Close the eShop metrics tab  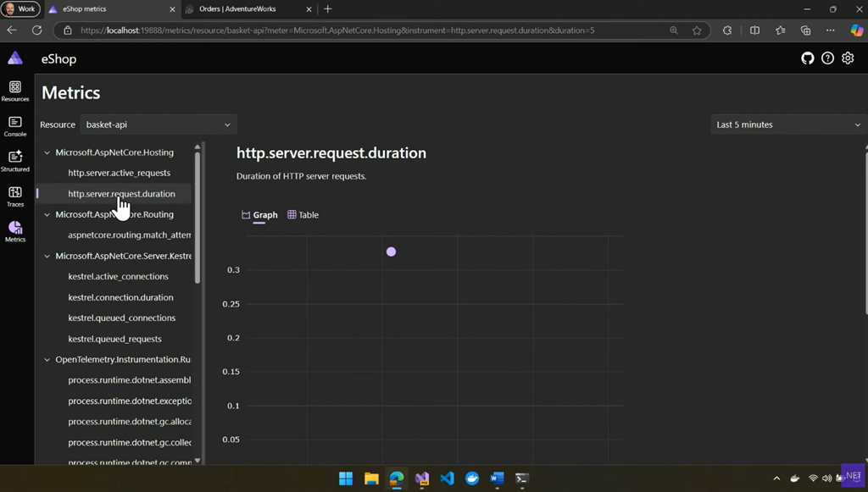(x=172, y=8)
